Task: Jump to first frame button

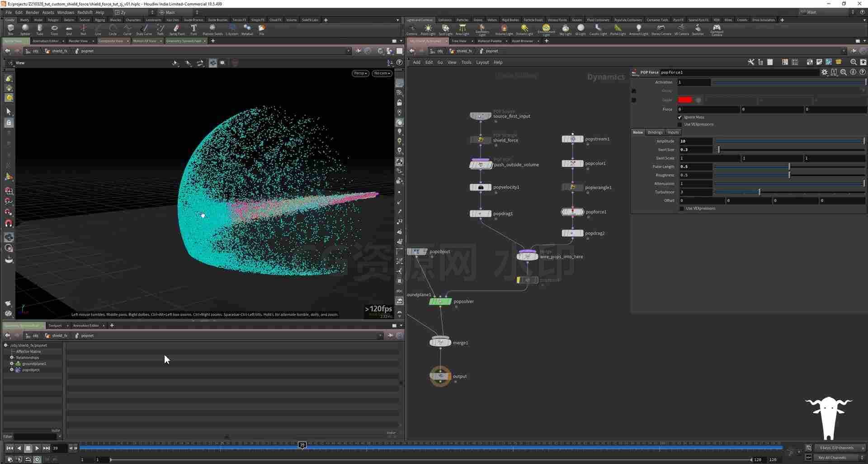Action: tap(9, 448)
